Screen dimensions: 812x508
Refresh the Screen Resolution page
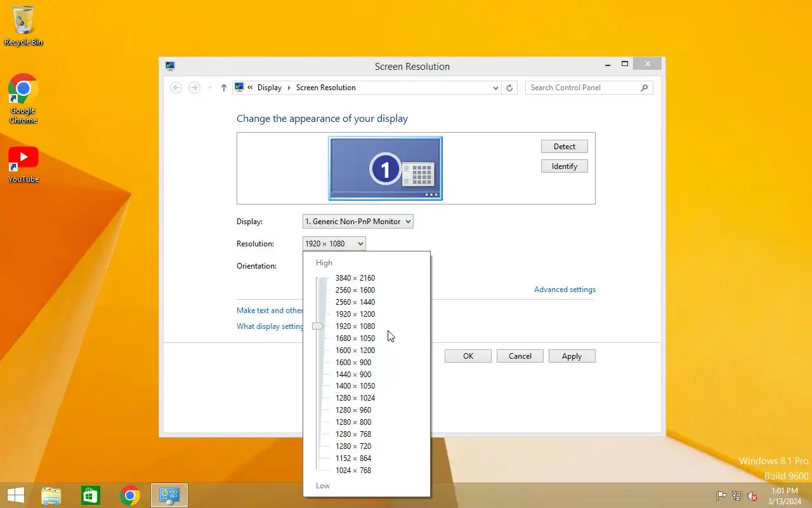[509, 88]
